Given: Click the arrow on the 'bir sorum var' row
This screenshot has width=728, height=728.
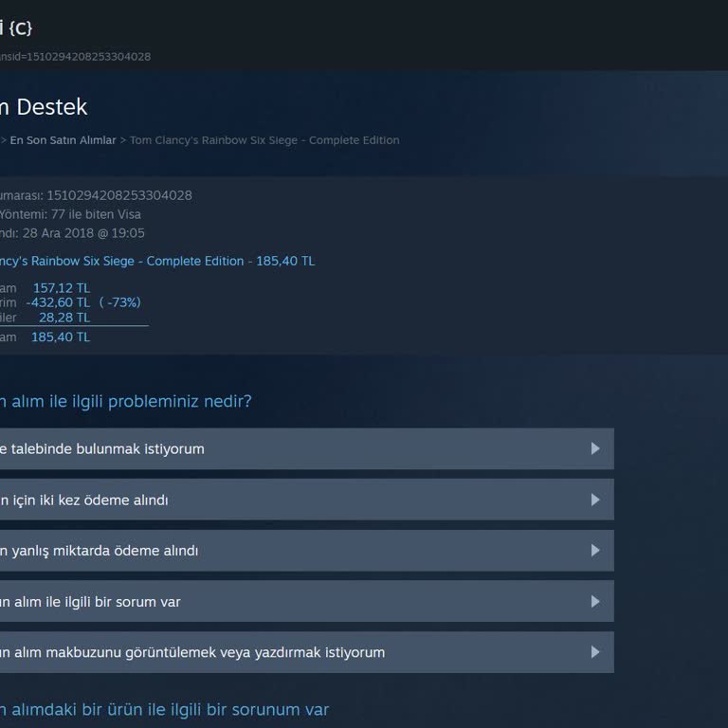Looking at the screenshot, I should [595, 602].
